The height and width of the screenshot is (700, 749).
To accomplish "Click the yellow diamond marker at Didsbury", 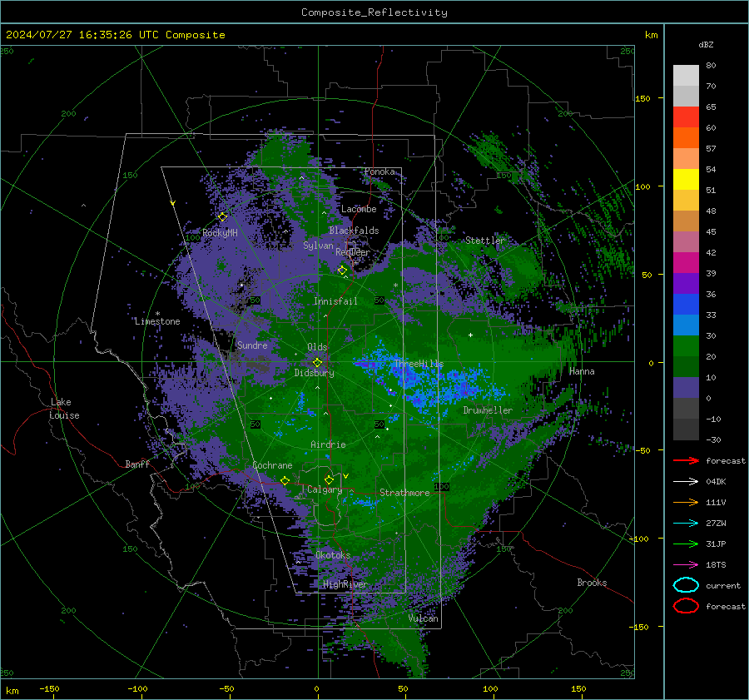I will (x=317, y=363).
